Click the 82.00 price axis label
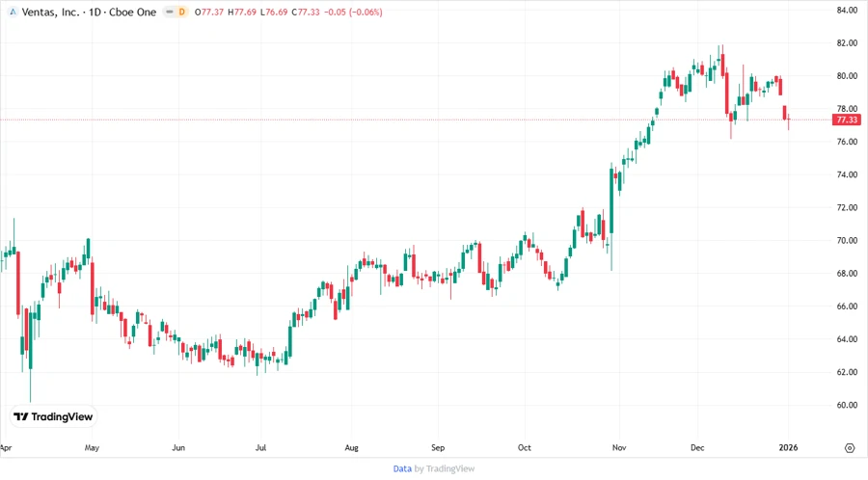868x480 pixels. [847, 43]
